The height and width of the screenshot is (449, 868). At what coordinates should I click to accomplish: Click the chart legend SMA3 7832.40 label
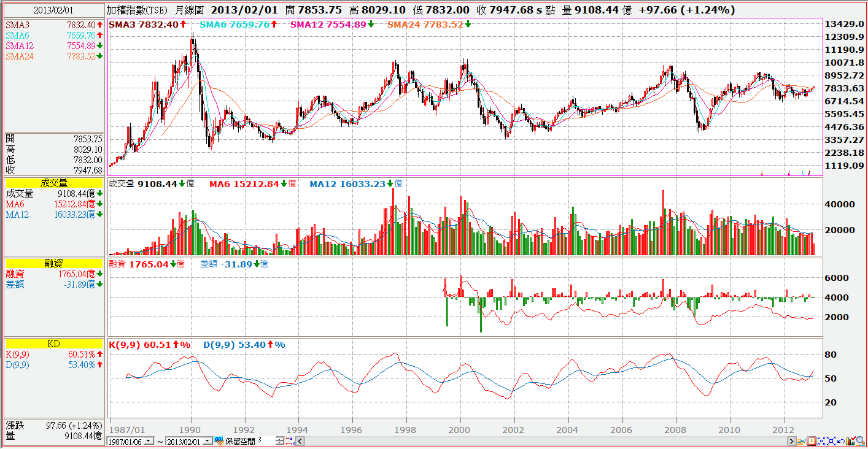147,25
